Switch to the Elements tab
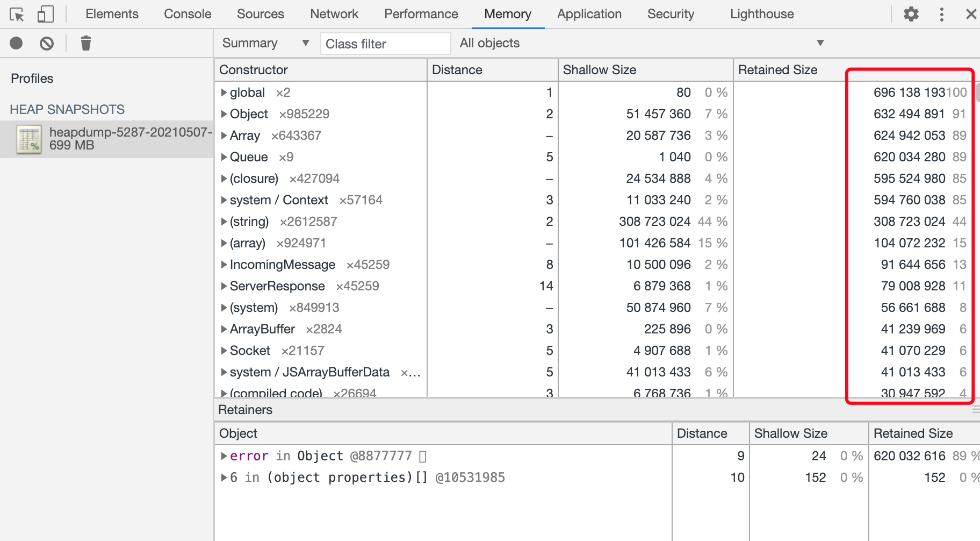 (x=112, y=14)
